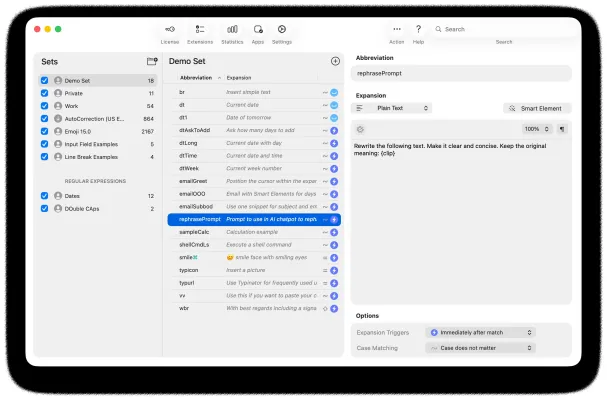Click the trigger icon for emailGreet row
Viewport: 607px width, 400px height.
point(334,182)
